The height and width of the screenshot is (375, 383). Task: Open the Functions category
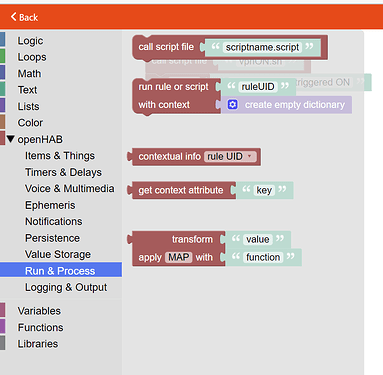40,327
